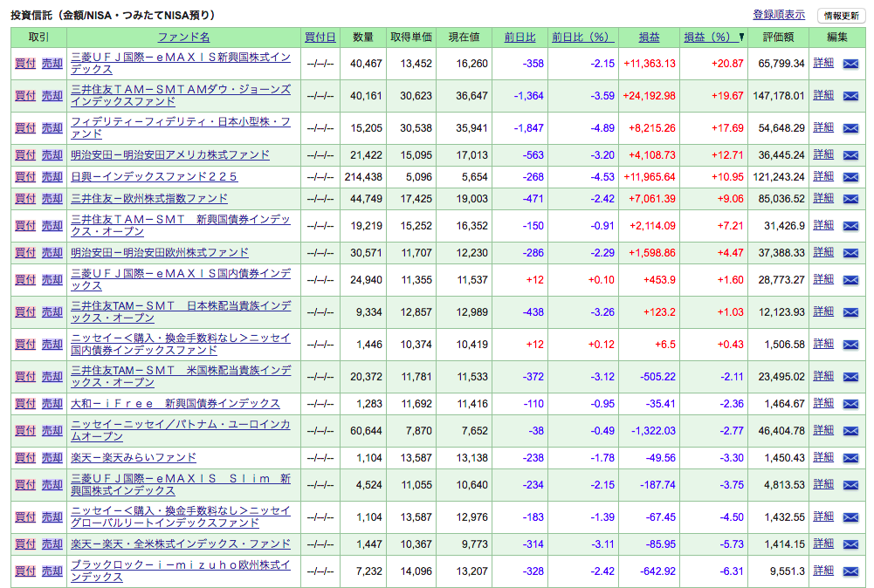Open 詳細 for SMT 米国株配当貴族 row
Image resolution: width=874 pixels, height=588 pixels.
823,376
